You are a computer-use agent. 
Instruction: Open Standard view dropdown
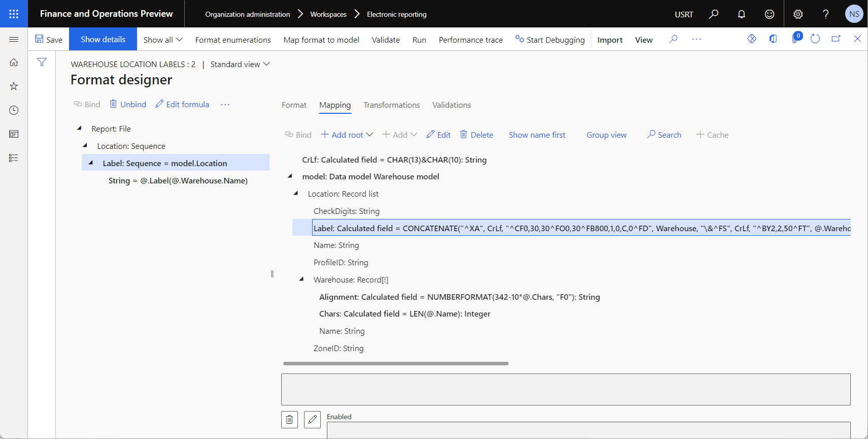[240, 64]
